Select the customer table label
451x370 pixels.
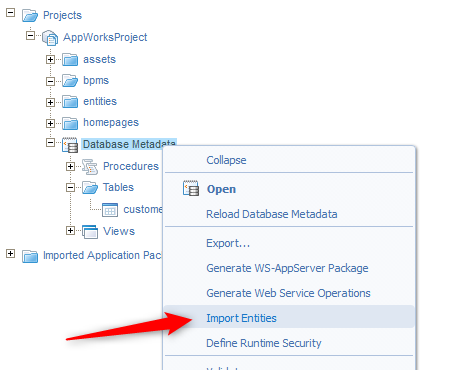pyautogui.click(x=143, y=209)
